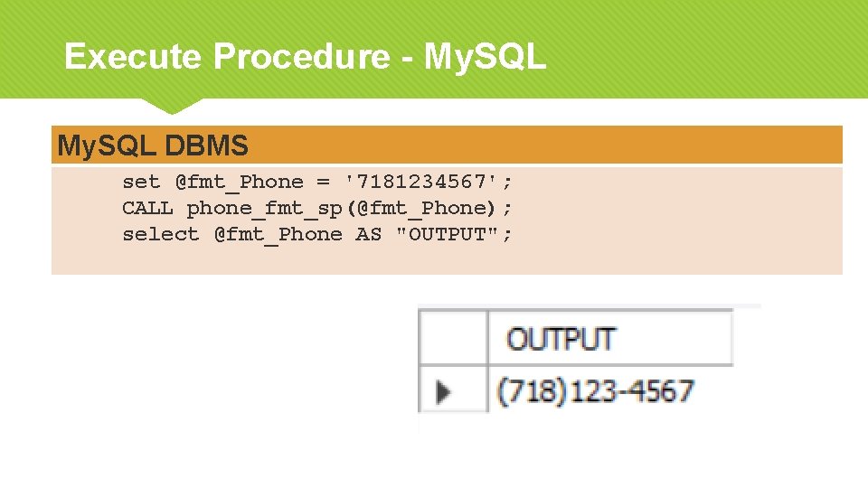Click the My.SQL DBMS orange header bar
The height and width of the screenshot is (488, 868).
(x=447, y=145)
